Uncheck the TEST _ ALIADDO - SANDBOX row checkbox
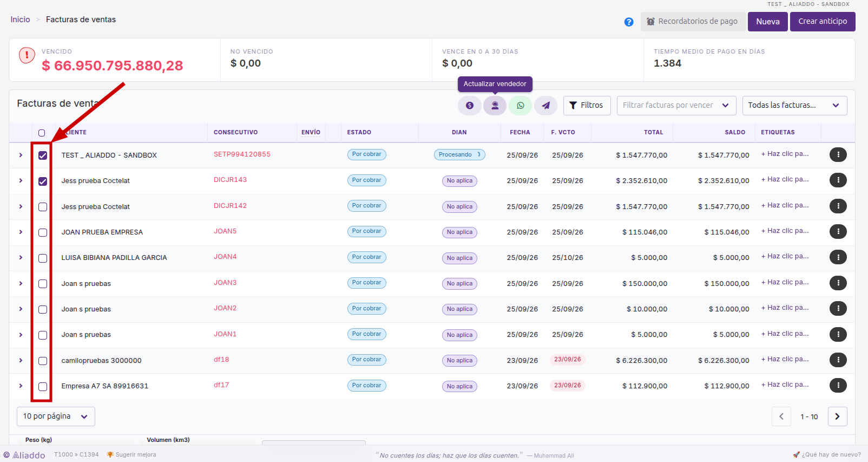 pyautogui.click(x=43, y=155)
